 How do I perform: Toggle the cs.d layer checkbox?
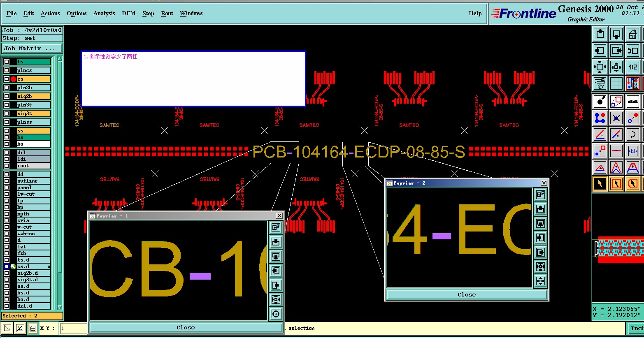[x=7, y=266]
